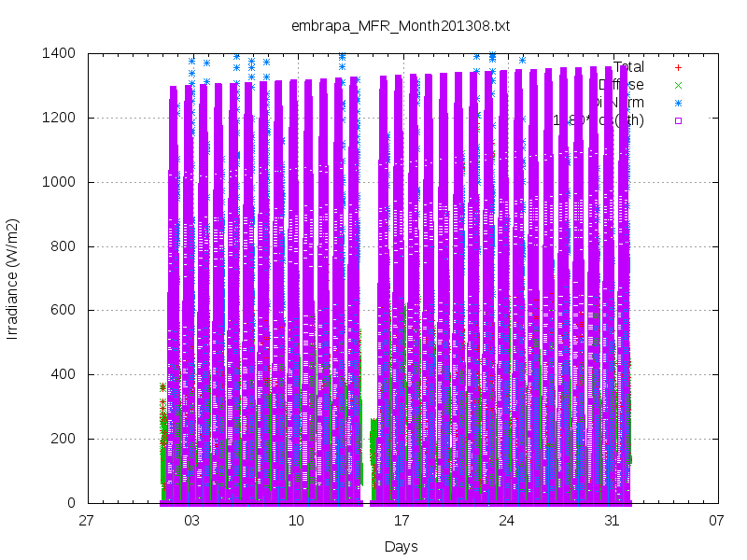747x560 pixels.
Task: Click the 31 x-axis tick label
Action: tap(612, 521)
